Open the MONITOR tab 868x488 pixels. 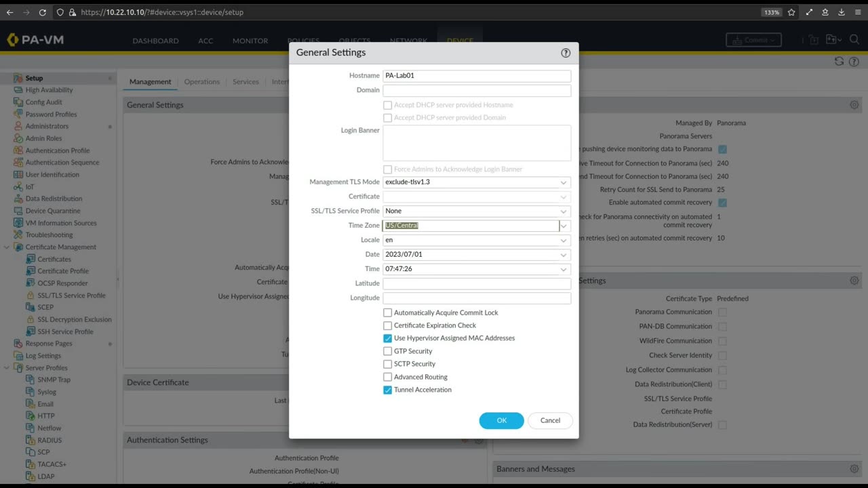(250, 41)
